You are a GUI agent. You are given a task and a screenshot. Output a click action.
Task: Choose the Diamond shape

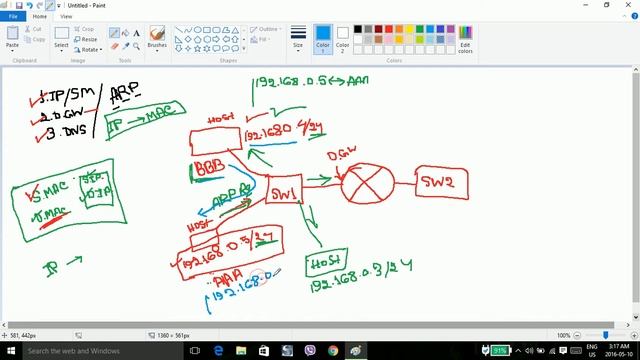[188, 40]
